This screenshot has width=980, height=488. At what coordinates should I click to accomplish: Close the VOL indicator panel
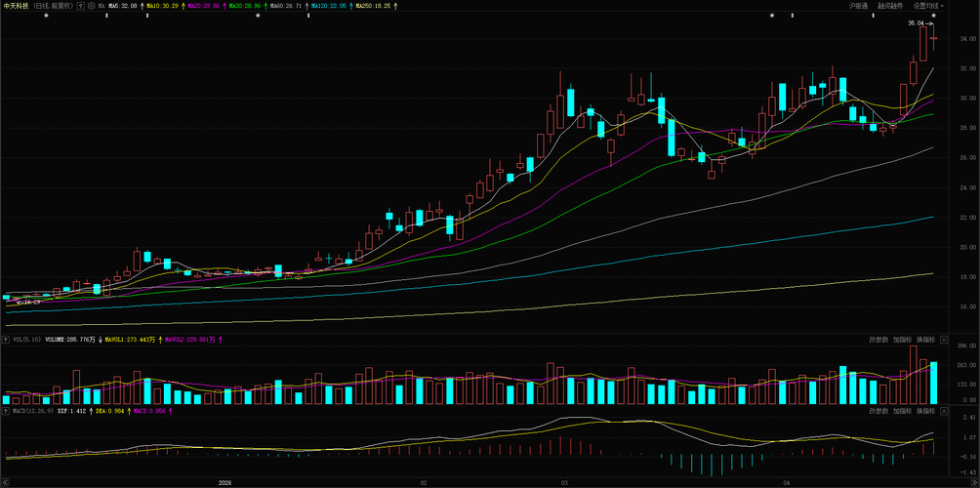click(944, 340)
